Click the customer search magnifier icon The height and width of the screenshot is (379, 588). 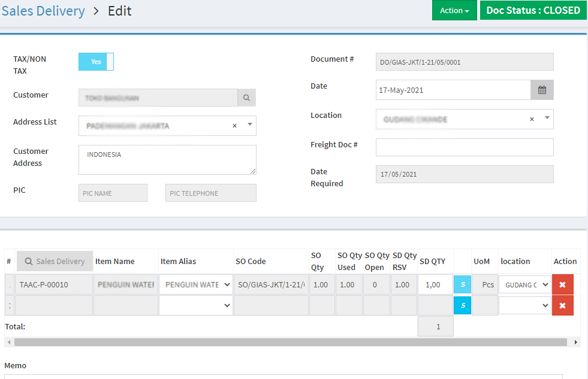247,98
